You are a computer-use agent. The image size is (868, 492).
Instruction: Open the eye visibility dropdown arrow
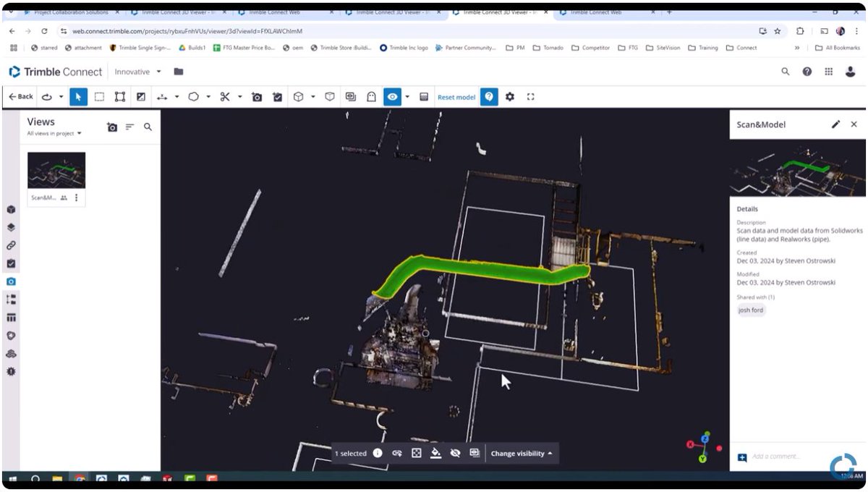pos(407,97)
